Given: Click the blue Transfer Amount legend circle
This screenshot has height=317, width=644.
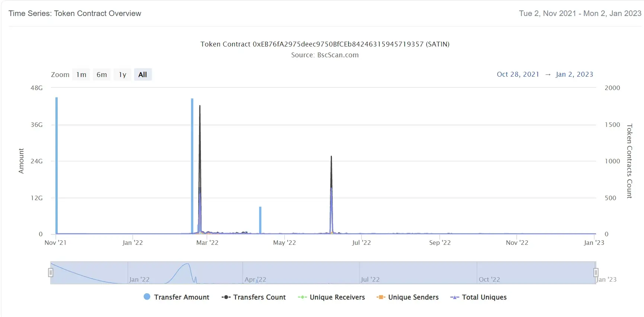Looking at the screenshot, I should [147, 297].
